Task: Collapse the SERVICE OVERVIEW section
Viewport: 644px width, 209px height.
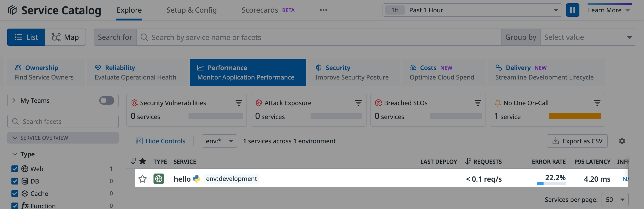Action: (63, 138)
